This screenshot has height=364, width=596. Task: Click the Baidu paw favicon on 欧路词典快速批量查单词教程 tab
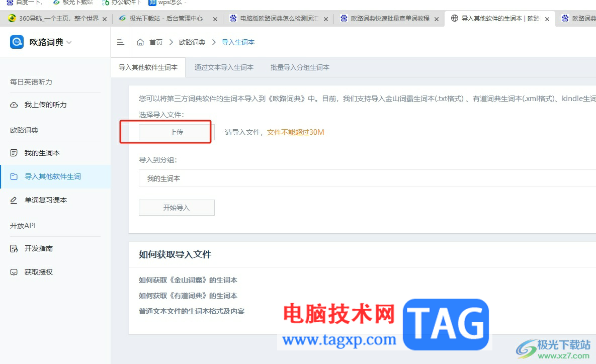[344, 18]
